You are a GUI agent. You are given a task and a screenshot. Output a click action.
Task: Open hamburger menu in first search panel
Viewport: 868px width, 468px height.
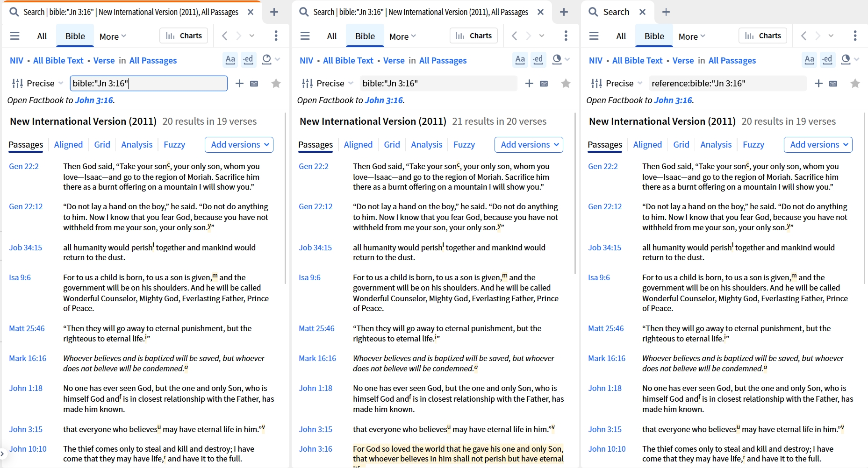click(15, 36)
